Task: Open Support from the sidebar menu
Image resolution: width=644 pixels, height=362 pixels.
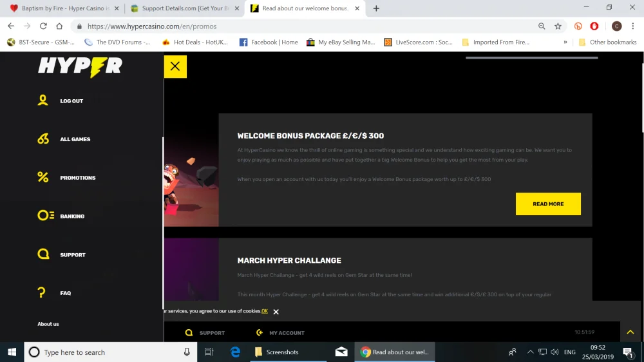Action: pyautogui.click(x=73, y=255)
